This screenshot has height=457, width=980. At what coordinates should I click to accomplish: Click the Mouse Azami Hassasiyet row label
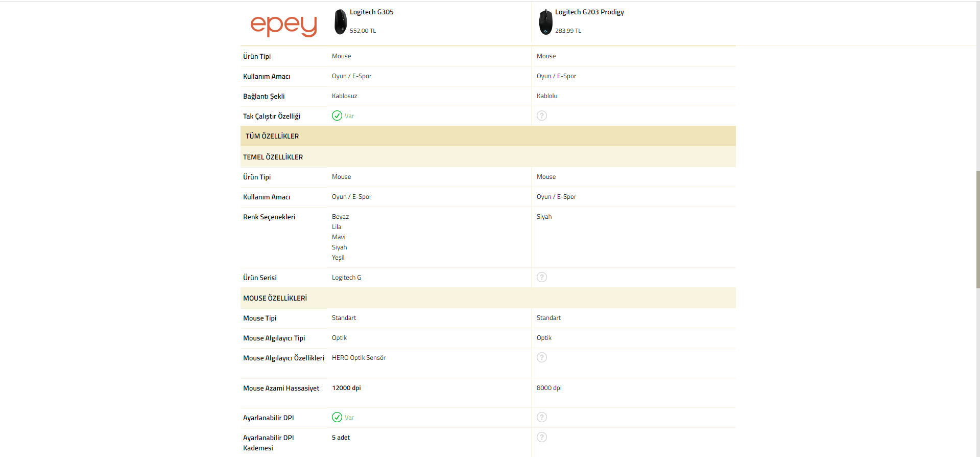(x=281, y=388)
